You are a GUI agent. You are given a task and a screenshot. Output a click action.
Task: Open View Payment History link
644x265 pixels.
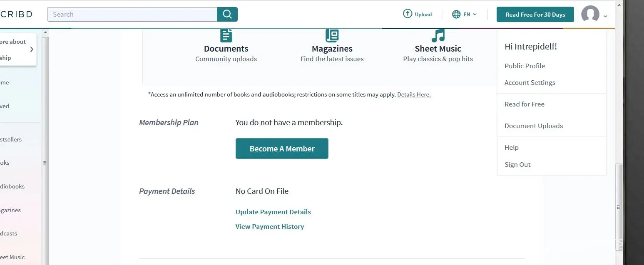coord(270,226)
